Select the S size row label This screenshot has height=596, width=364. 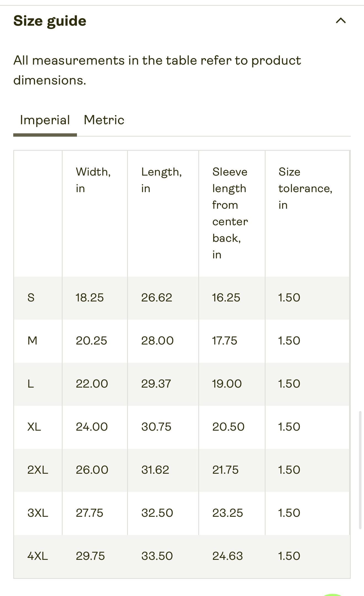(x=31, y=298)
